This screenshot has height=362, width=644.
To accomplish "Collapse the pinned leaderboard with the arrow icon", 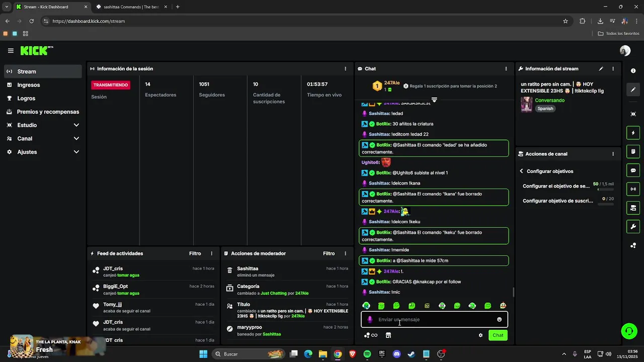I will [x=434, y=100].
